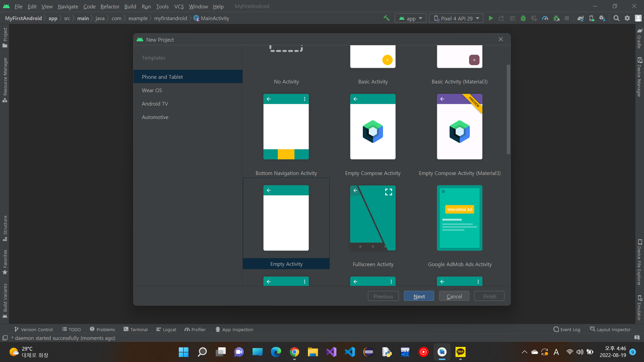
Task: Open the IDE settings gear icon
Action: coord(627,18)
